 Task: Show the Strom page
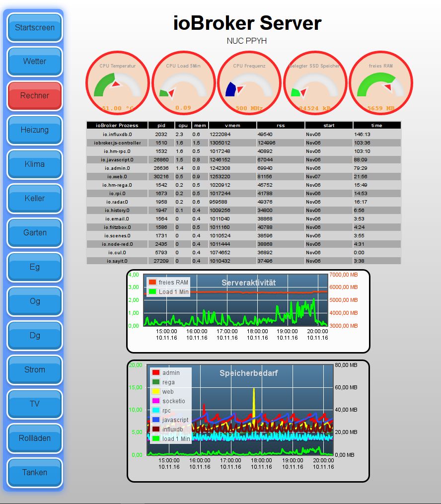(x=35, y=369)
